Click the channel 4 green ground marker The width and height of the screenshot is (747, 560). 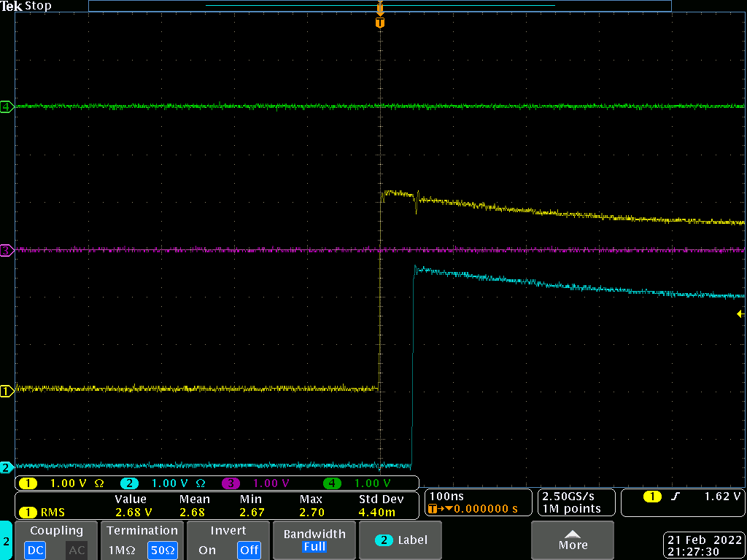point(7,107)
